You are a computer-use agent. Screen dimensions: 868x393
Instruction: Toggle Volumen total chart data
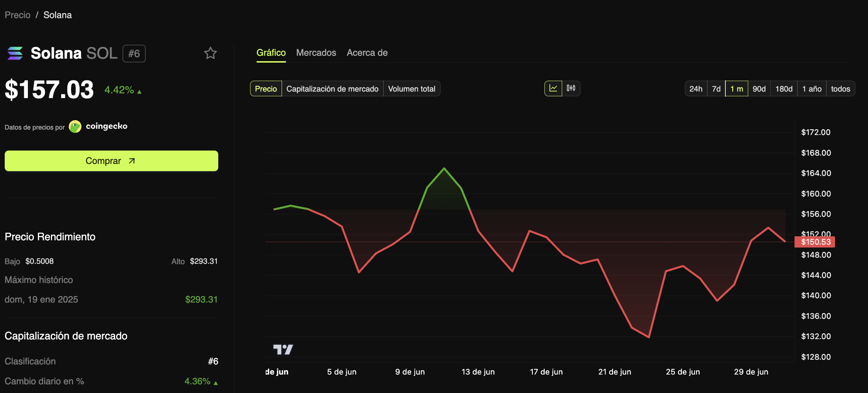pos(412,89)
